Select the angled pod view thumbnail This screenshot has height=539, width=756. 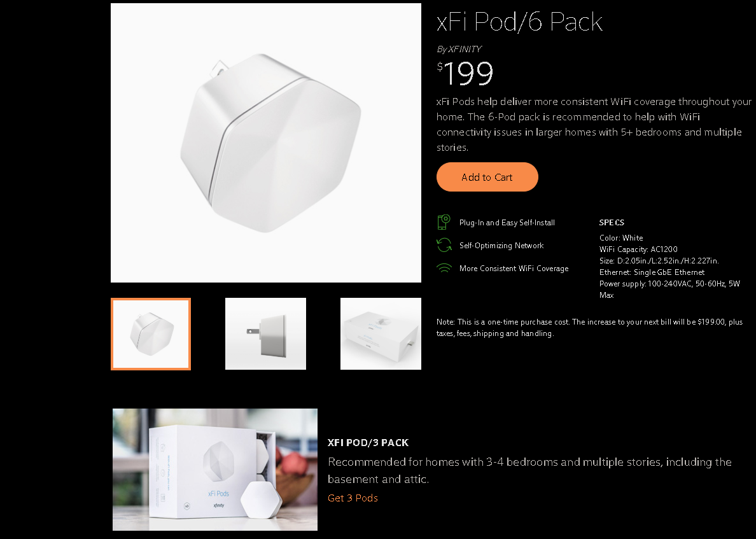tap(151, 334)
